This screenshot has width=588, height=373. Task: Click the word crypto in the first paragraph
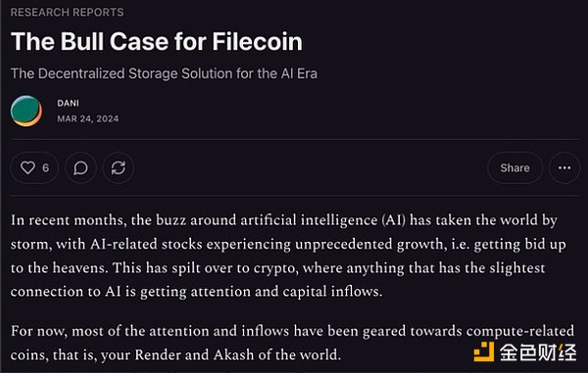(x=275, y=268)
